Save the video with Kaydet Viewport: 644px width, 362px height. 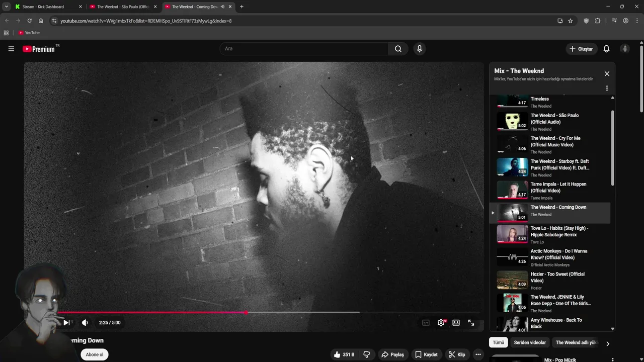pos(426,354)
